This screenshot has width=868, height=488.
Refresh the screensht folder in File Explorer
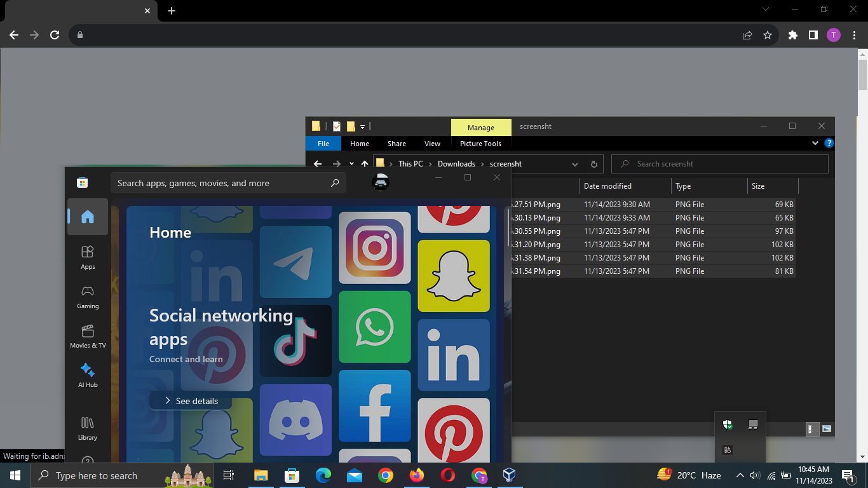point(593,164)
